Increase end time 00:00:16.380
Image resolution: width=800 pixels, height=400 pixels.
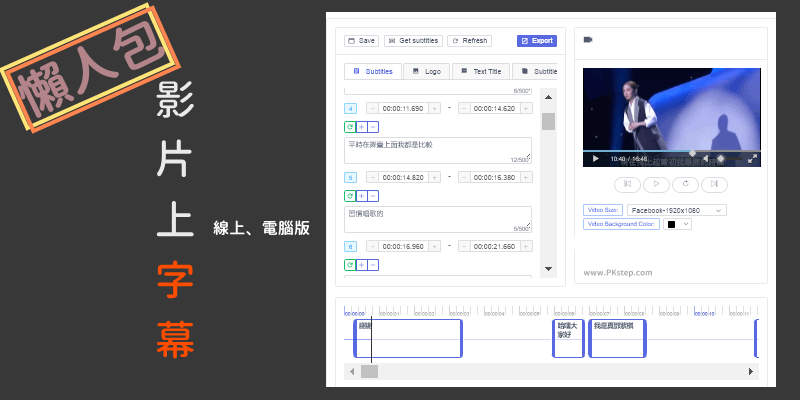pyautogui.click(x=527, y=177)
